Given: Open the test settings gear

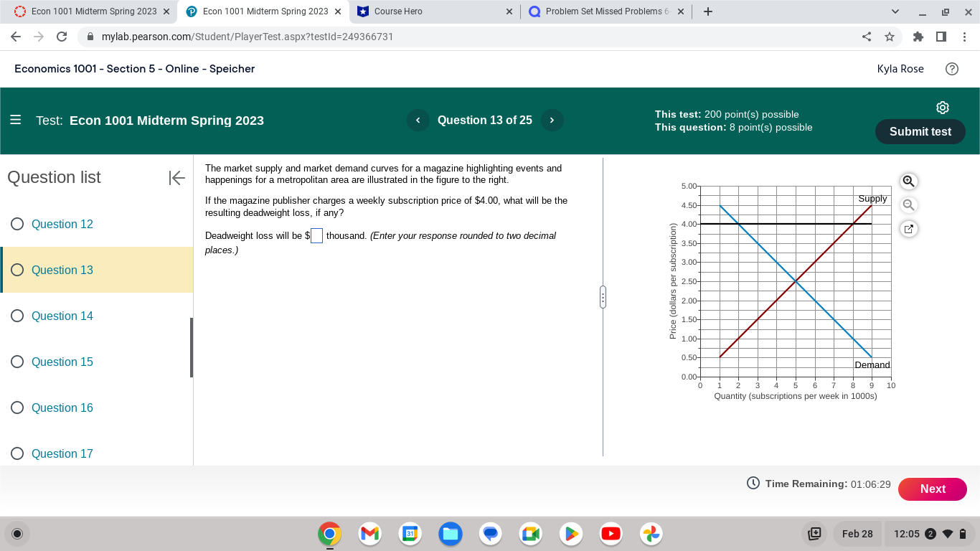Looking at the screenshot, I should pyautogui.click(x=942, y=107).
